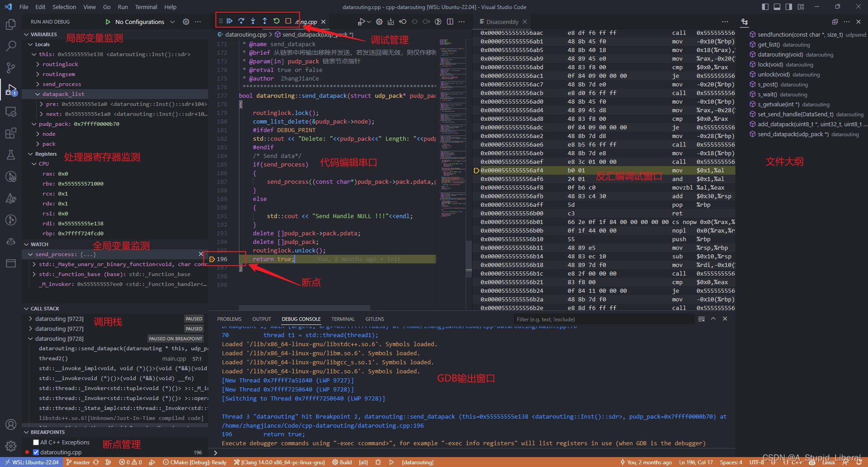This screenshot has height=467, width=868.
Task: Open notifications bell in status bar
Action: (859, 462)
